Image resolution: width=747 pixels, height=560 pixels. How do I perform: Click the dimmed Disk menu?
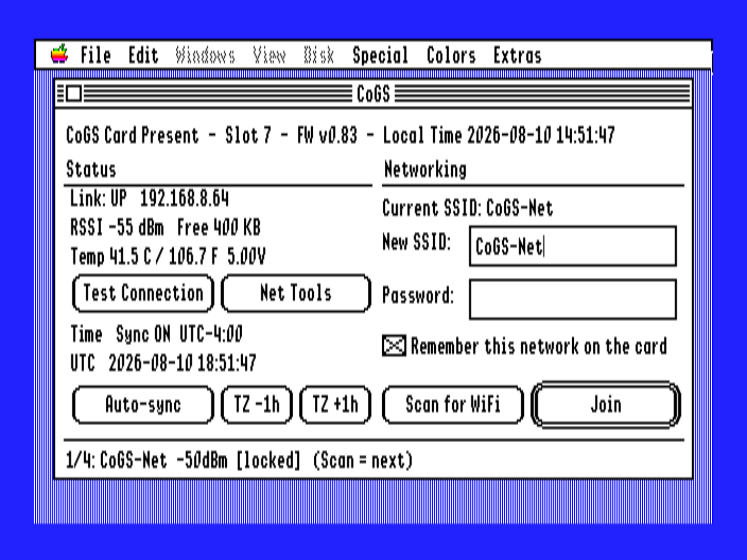point(319,55)
